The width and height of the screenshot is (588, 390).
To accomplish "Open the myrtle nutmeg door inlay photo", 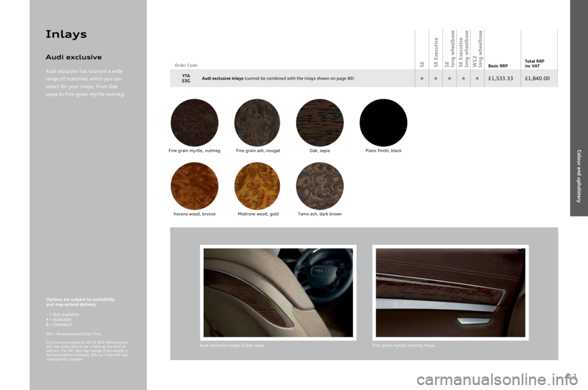I will [x=450, y=293].
